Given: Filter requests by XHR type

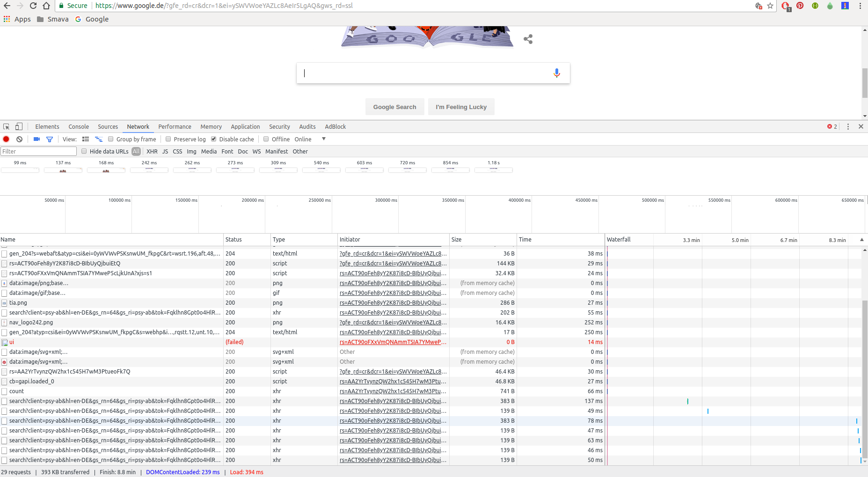Looking at the screenshot, I should [x=152, y=151].
